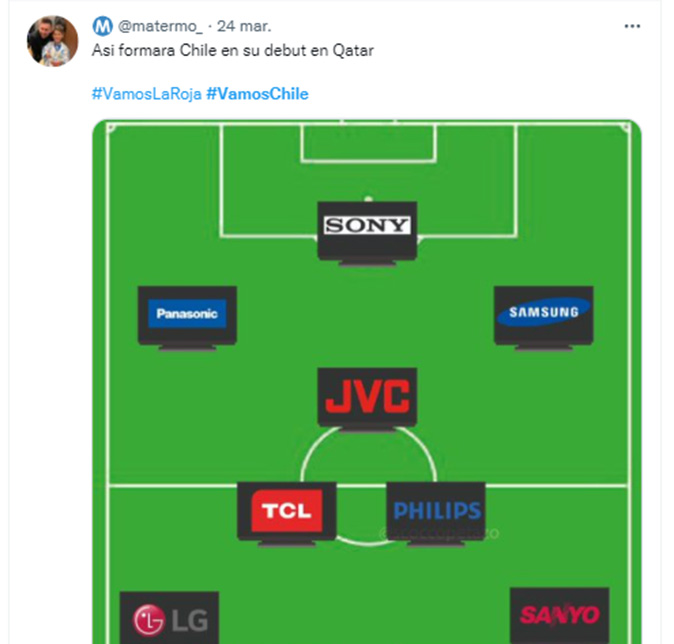Click the JVC TV icon in midfield
Screen dimensions: 674x644
pyautogui.click(x=367, y=399)
